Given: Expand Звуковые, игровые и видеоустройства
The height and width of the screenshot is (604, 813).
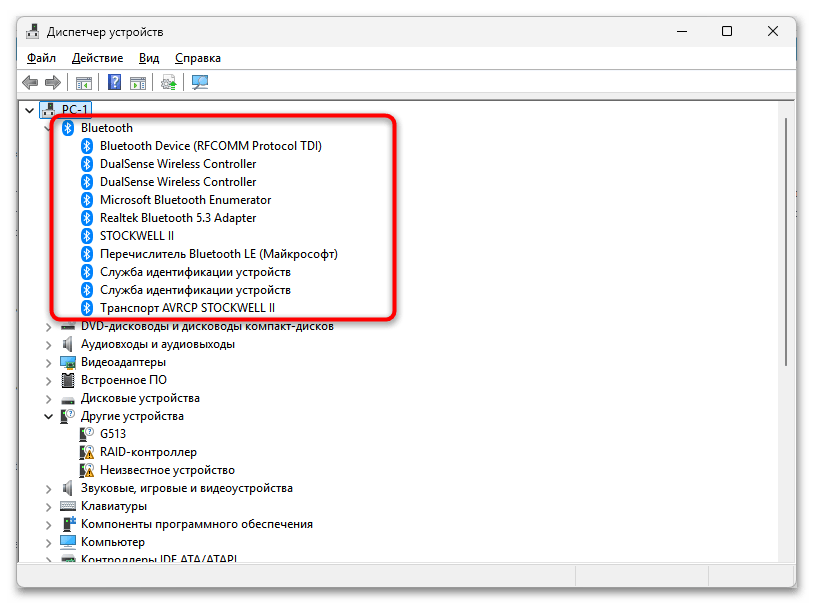Looking at the screenshot, I should [49, 489].
